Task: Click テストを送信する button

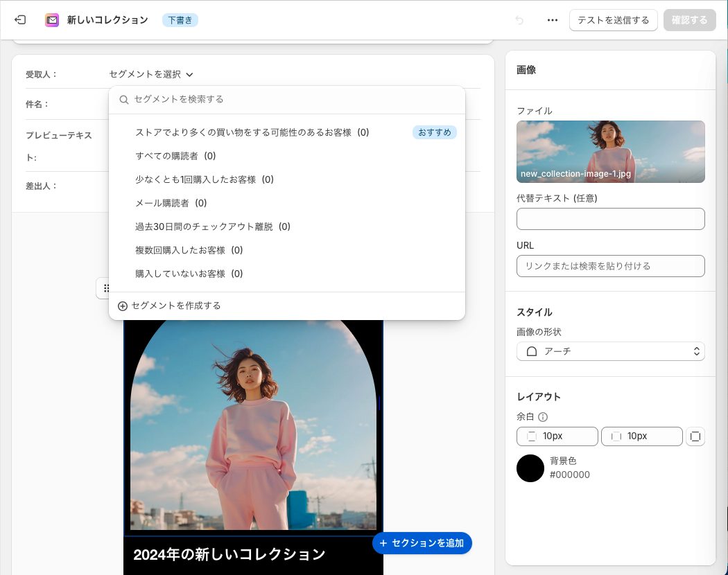Action: click(614, 20)
